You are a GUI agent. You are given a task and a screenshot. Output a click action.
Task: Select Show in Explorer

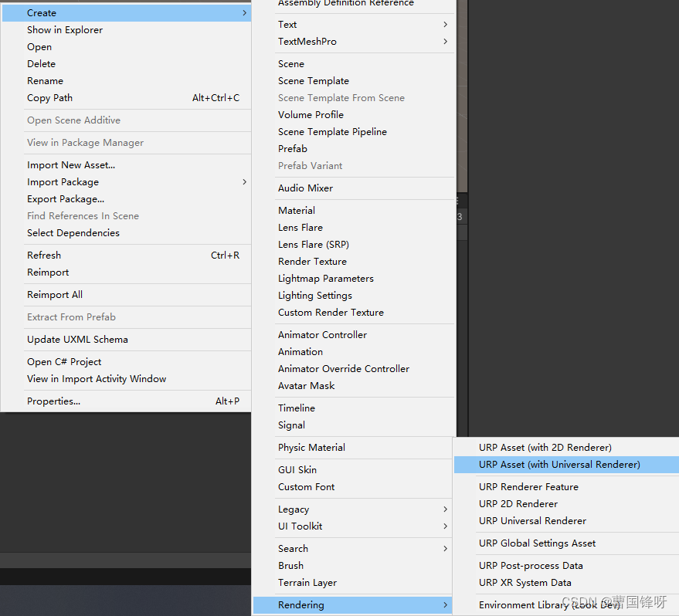point(127,30)
